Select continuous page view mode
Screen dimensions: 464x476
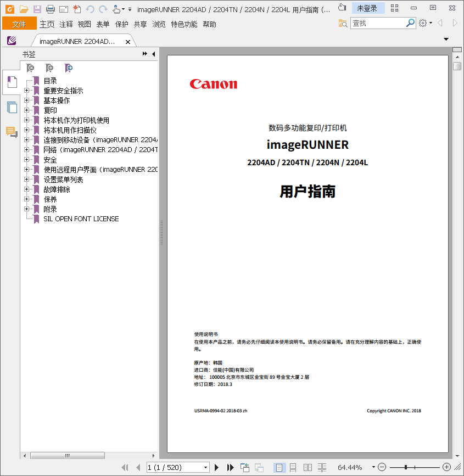point(293,468)
